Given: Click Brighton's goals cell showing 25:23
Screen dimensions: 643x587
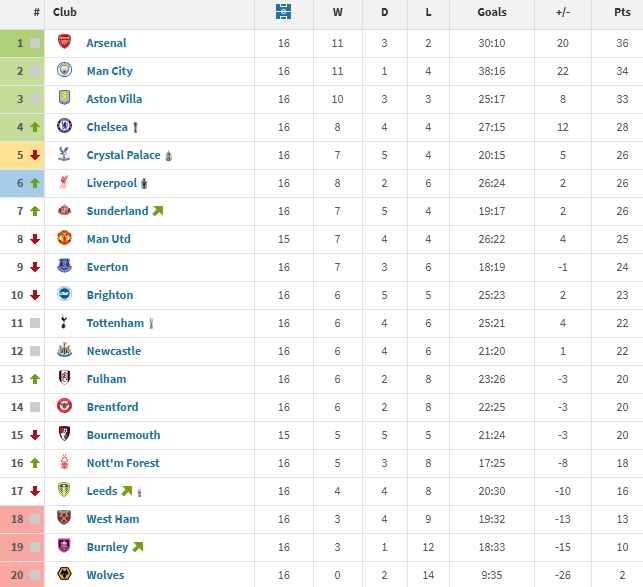Looking at the screenshot, I should [492, 295].
